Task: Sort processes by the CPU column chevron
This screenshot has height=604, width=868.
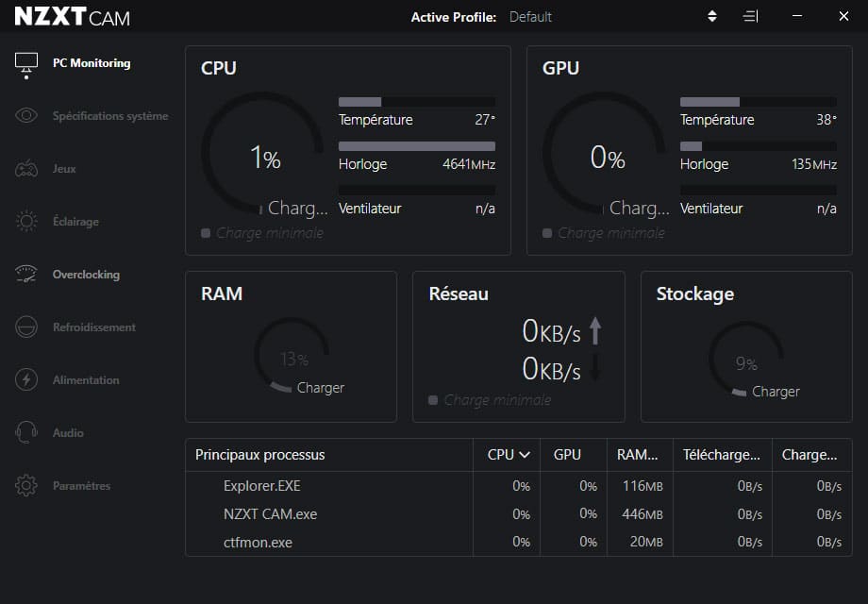Action: [x=525, y=455]
